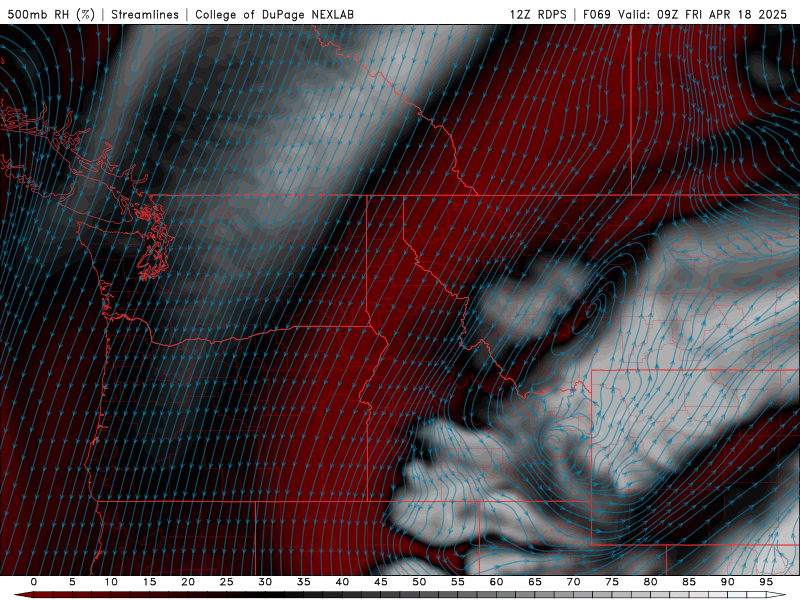
Task: Click "College of DuPage NEXLAB" header text
Action: [x=274, y=14]
